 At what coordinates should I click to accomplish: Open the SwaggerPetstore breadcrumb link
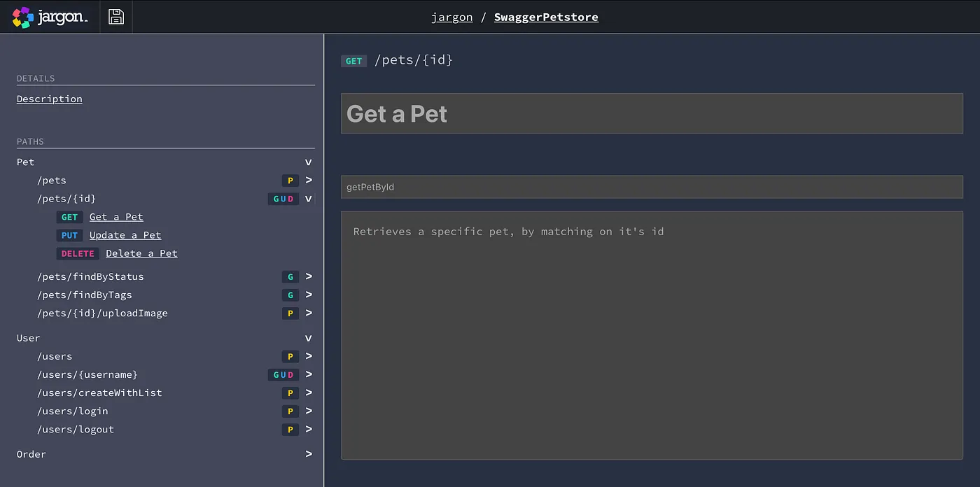pyautogui.click(x=546, y=17)
